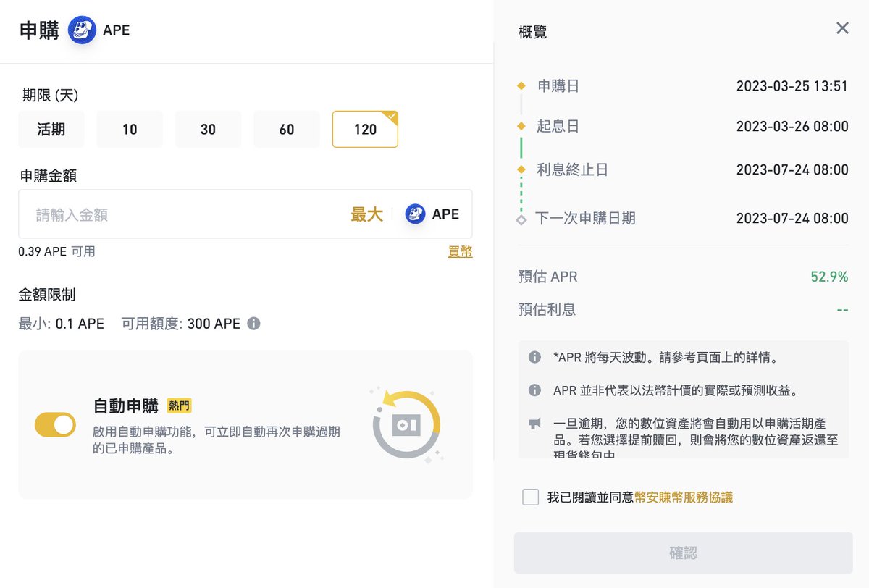
Task: Click the 申購日 timeline marker
Action: pyautogui.click(x=521, y=86)
